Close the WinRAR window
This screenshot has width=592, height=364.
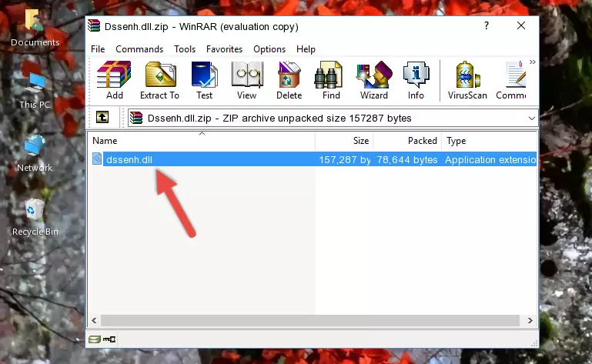coord(521,25)
